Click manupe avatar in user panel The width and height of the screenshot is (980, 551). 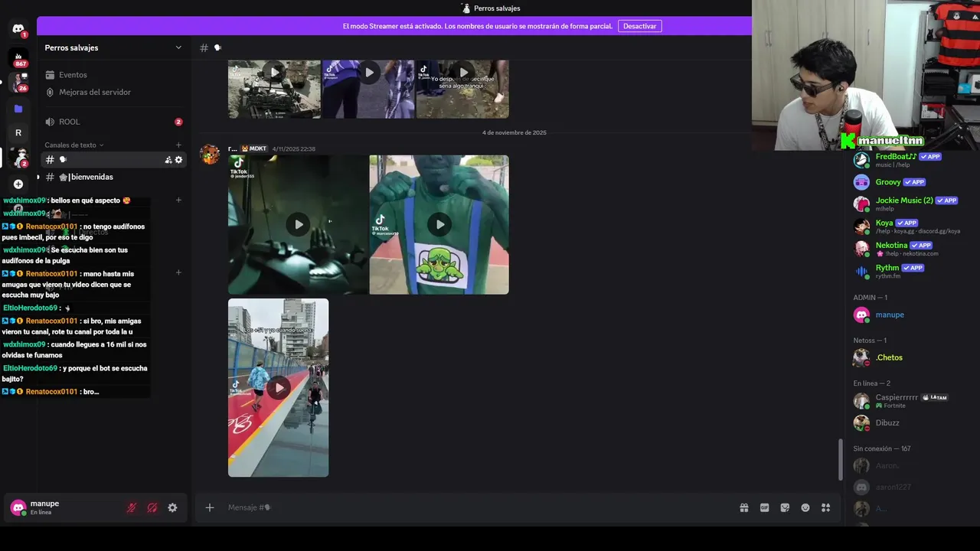pyautogui.click(x=18, y=507)
